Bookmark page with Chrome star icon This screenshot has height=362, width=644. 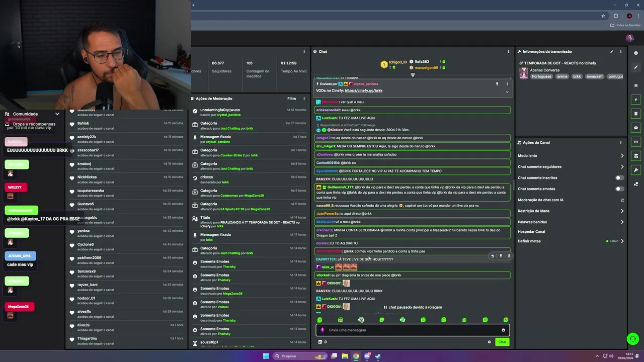[603, 16]
